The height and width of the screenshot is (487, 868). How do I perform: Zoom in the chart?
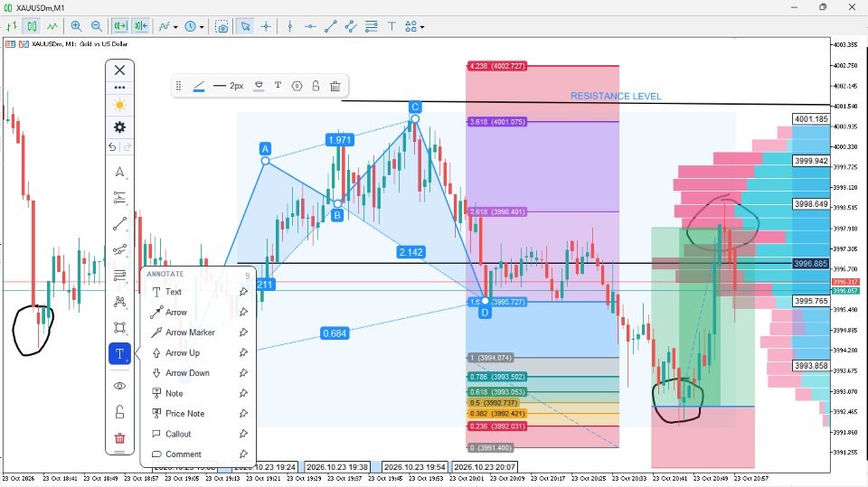[76, 26]
